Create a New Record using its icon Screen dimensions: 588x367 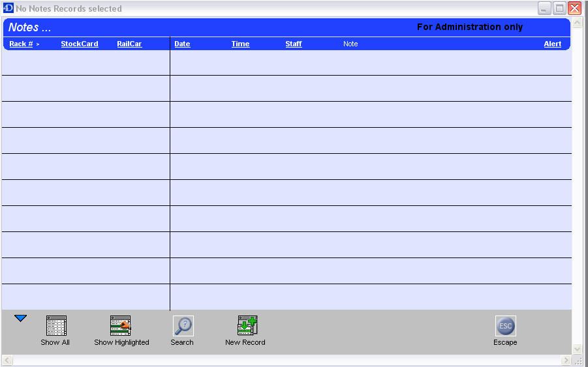tap(247, 326)
